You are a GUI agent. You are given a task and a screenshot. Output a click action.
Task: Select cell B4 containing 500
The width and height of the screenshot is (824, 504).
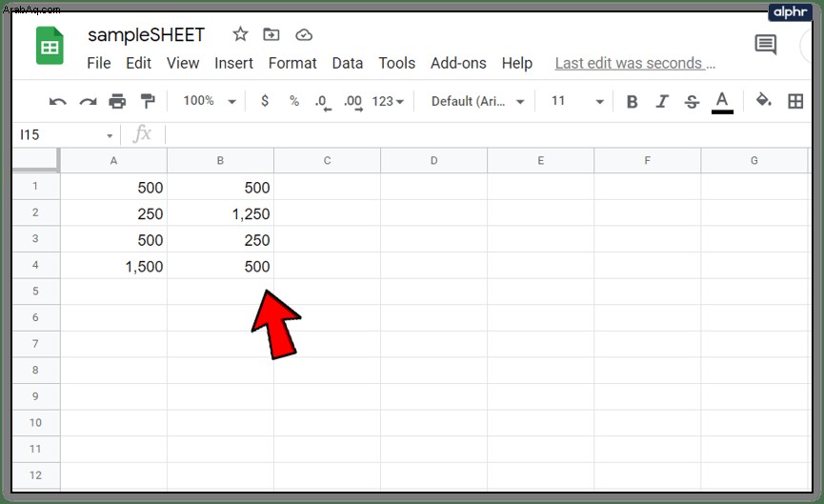tap(220, 266)
